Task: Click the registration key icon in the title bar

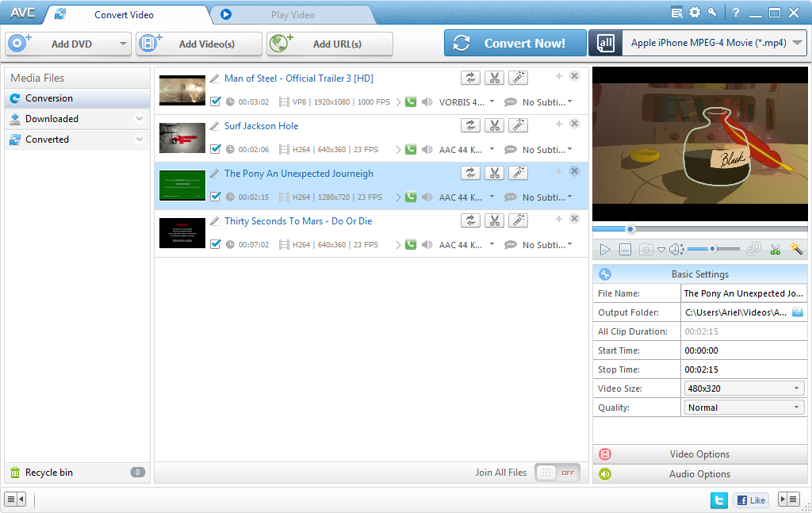Action: [x=713, y=13]
